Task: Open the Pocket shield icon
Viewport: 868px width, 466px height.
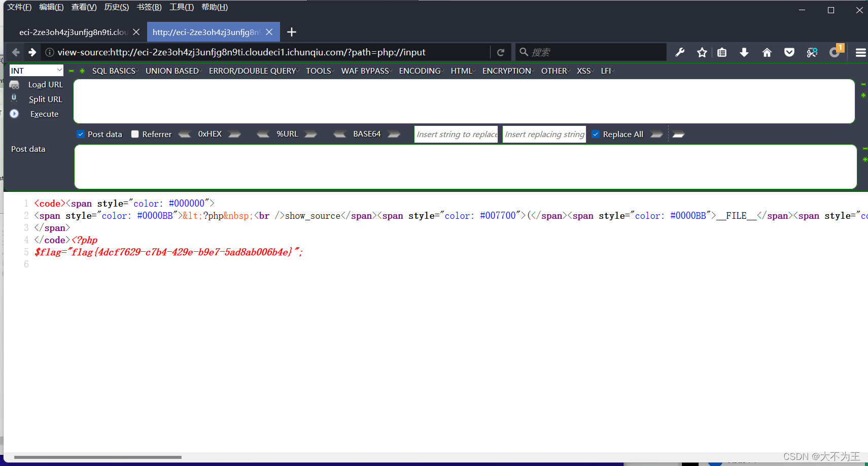Action: (789, 52)
